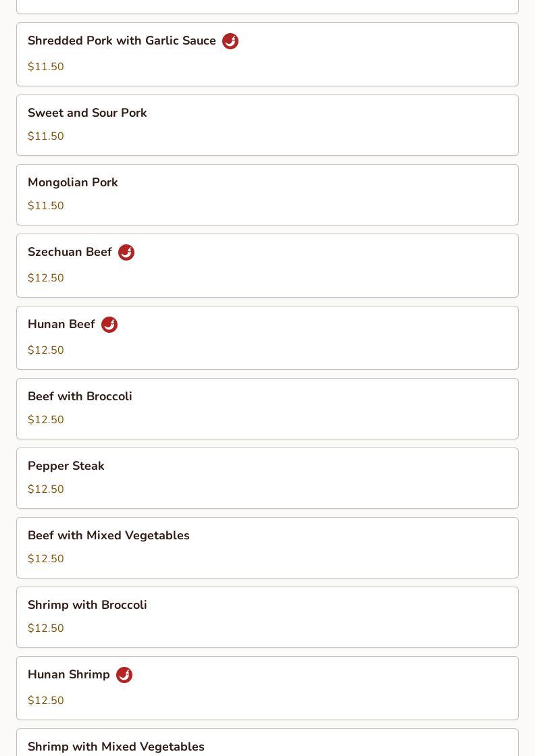Pick Beef with Broccoli

pos(80,396)
